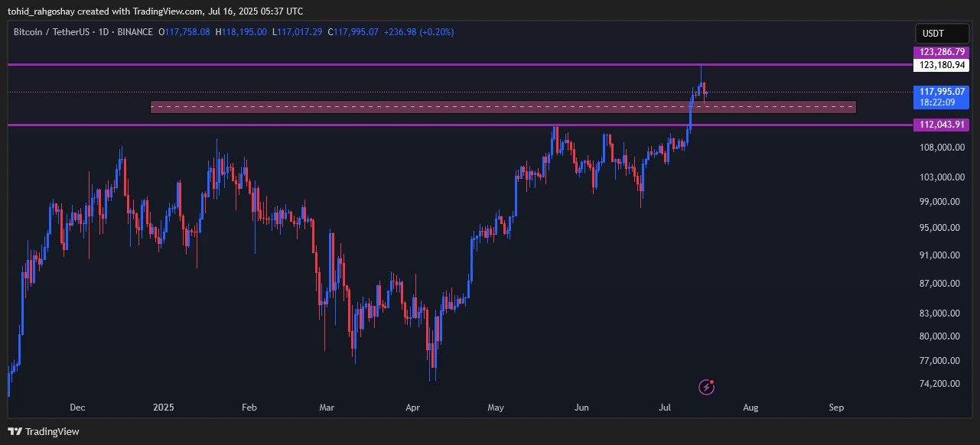Click the May label on time axis
This screenshot has width=980, height=445.
click(496, 408)
